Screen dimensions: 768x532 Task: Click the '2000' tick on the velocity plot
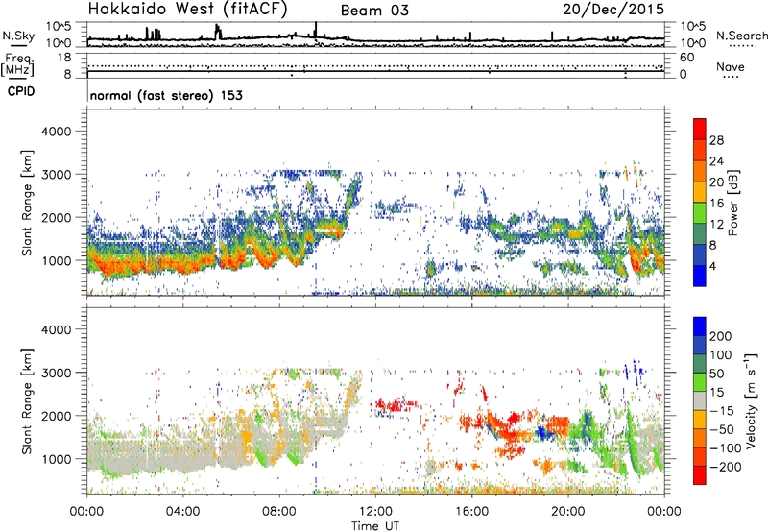57,416
